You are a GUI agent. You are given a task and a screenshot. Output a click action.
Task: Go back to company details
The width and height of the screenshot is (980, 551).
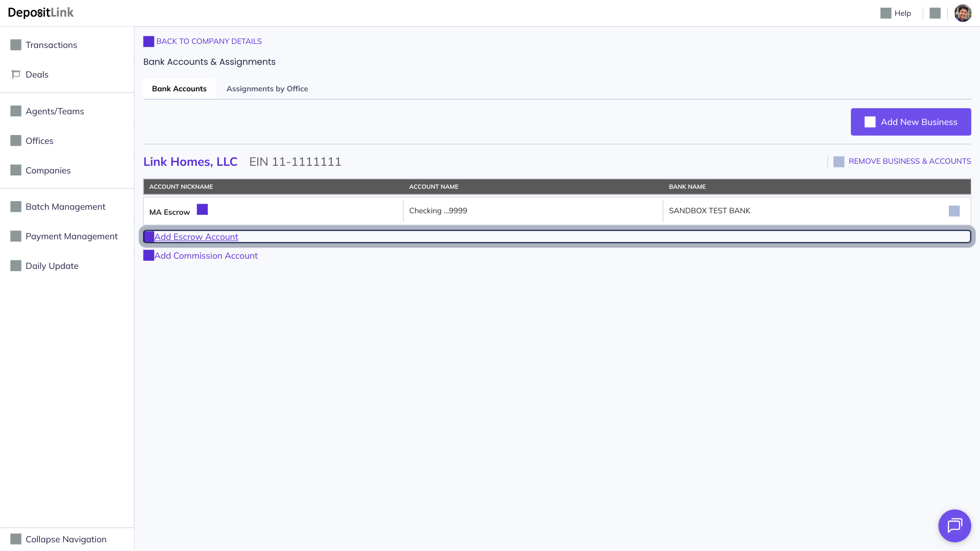[x=208, y=41]
